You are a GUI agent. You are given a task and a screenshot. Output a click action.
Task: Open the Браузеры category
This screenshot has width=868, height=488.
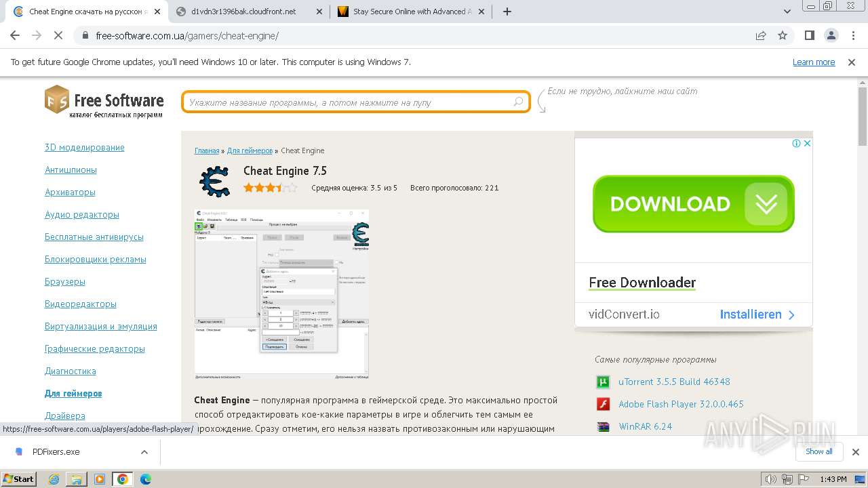coord(65,281)
